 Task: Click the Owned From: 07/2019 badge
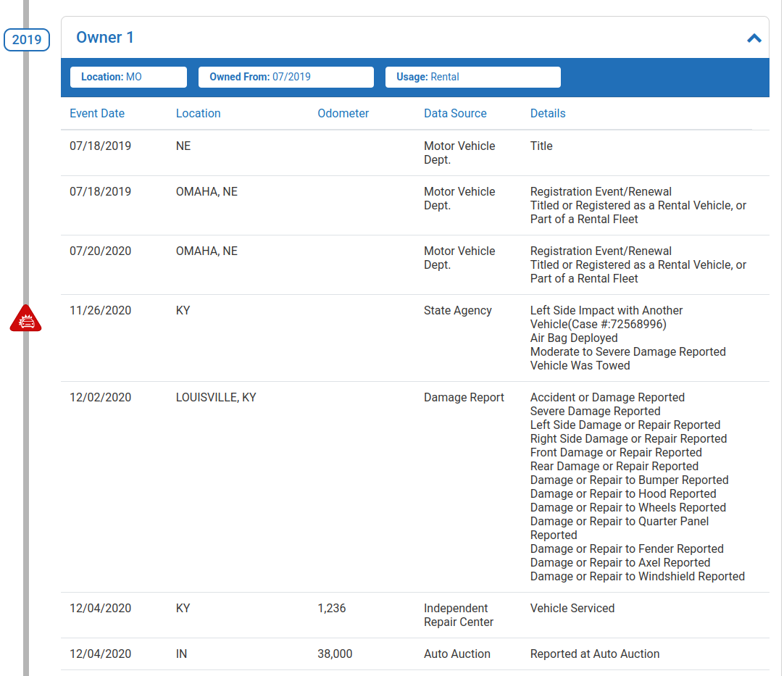[286, 77]
